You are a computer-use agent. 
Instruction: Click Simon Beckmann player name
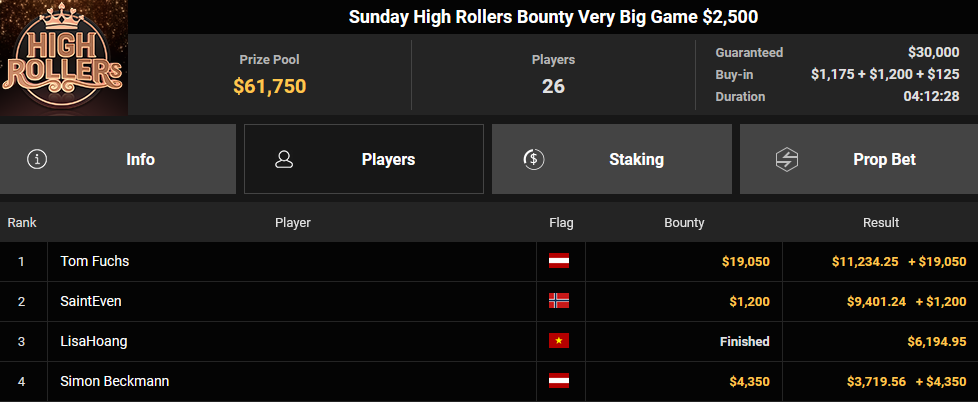click(115, 381)
